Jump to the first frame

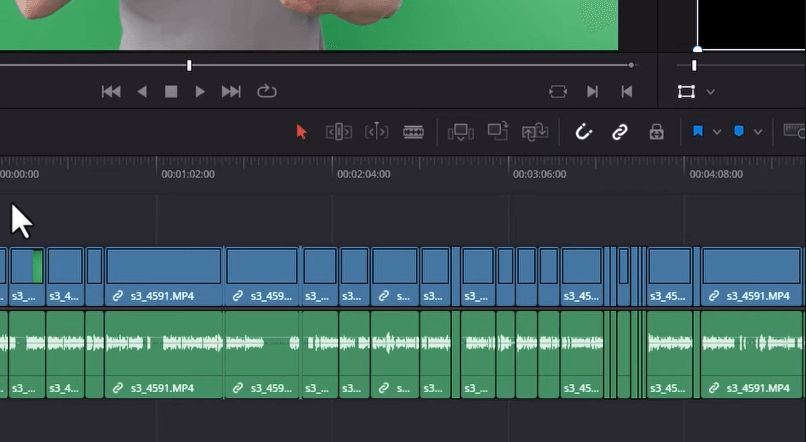[111, 91]
